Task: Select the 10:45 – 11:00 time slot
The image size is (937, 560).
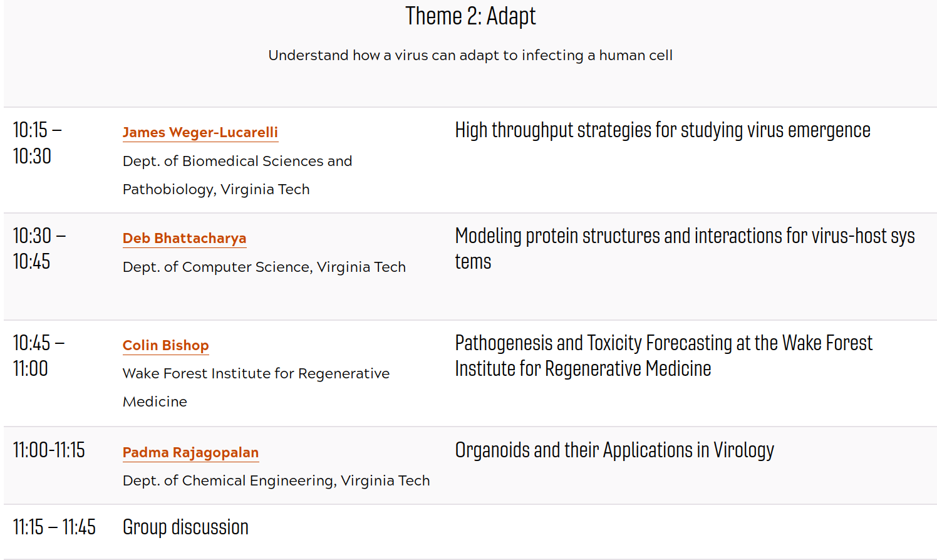Action: 39,356
